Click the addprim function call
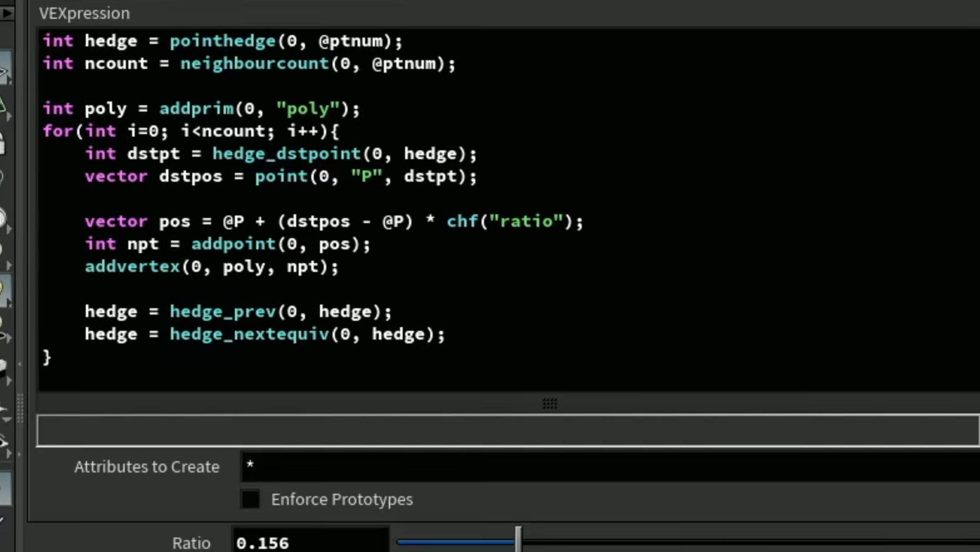Image resolution: width=980 pixels, height=552 pixels. click(197, 108)
